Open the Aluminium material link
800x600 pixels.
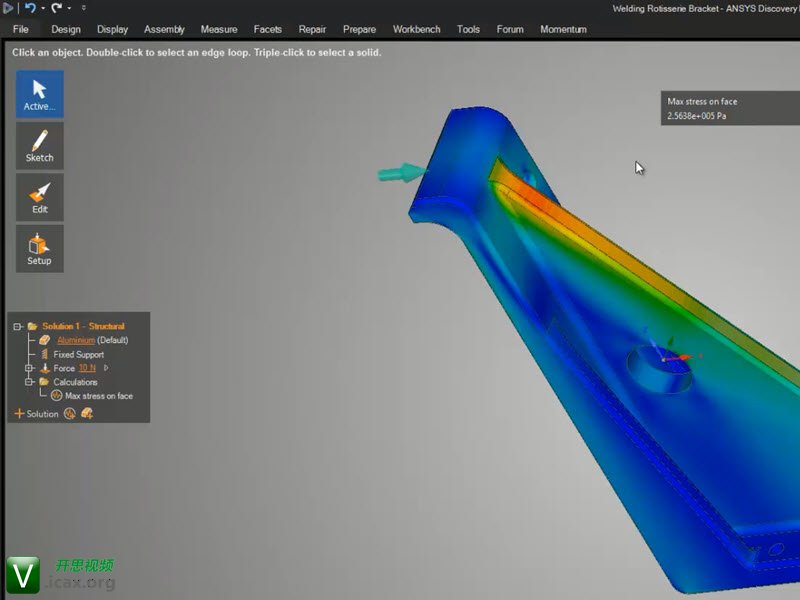pyautogui.click(x=76, y=340)
